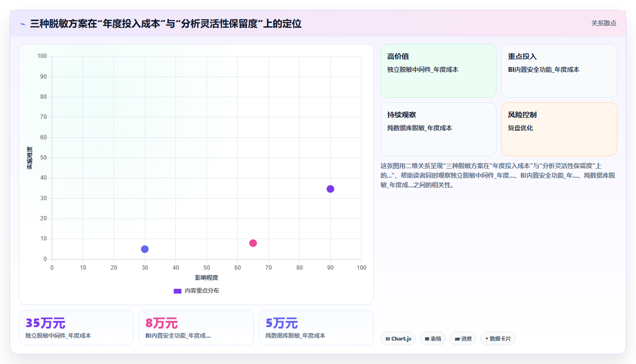
Task: Toggle the 内容重点分布 legend item
Action: click(197, 291)
